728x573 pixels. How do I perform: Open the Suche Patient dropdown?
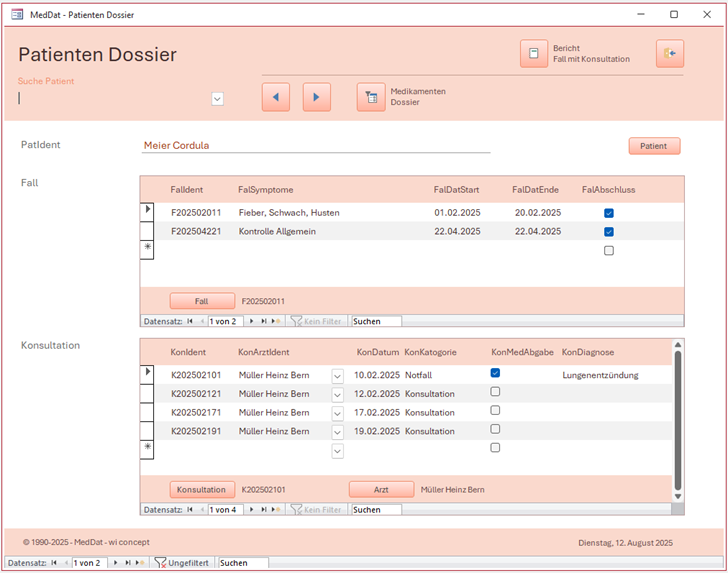tap(217, 99)
